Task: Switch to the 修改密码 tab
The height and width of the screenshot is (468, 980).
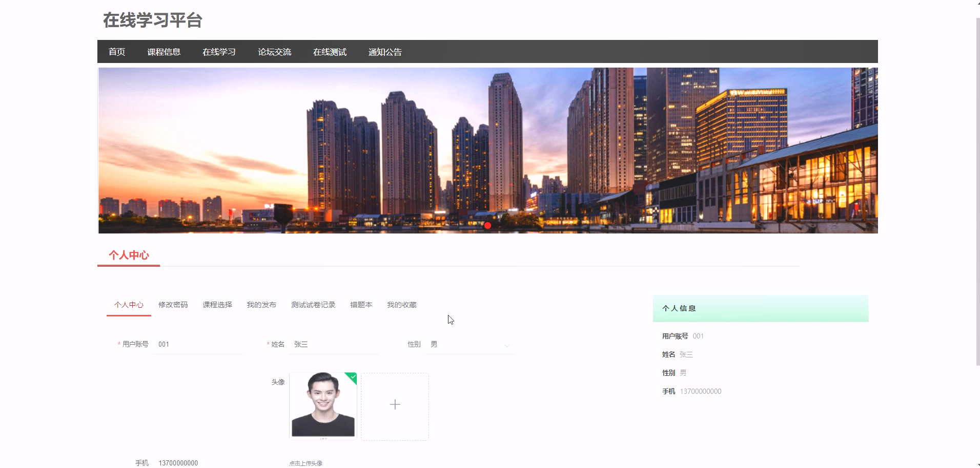Action: [x=173, y=304]
